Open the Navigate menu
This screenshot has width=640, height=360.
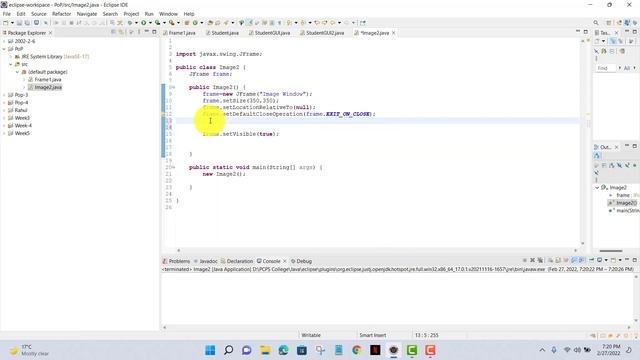(x=87, y=14)
